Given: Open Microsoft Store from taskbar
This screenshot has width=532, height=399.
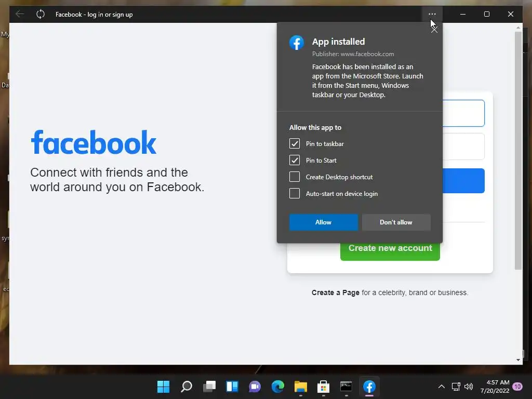Looking at the screenshot, I should pos(323,387).
